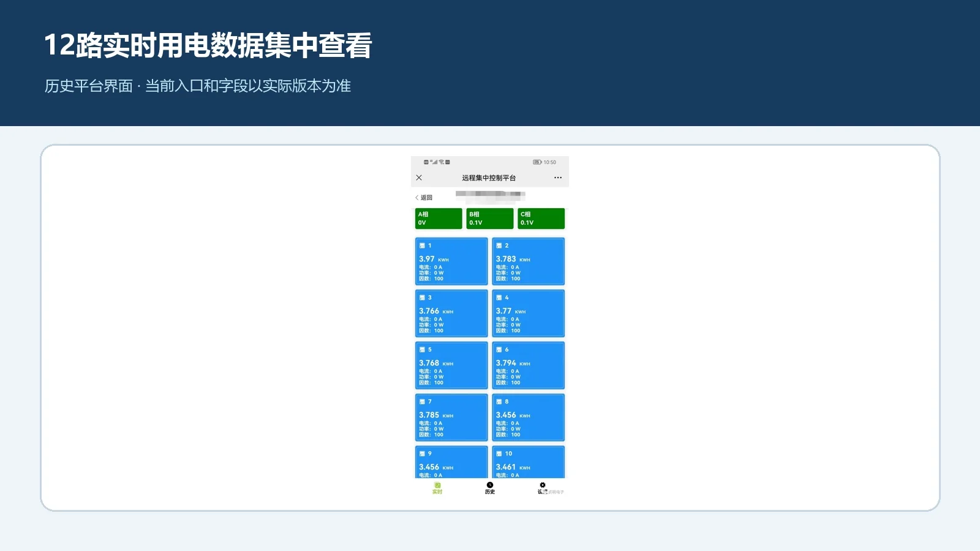Click the meter icon on circuit 4
Viewport: 980px width, 551px height.
point(499,298)
